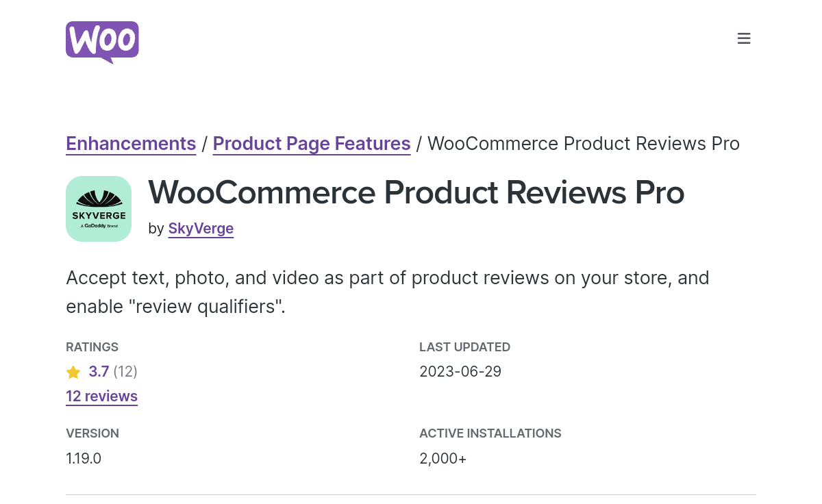
Task: Click the WooCommerce Product Reviews Pro heading
Action: coord(416,192)
